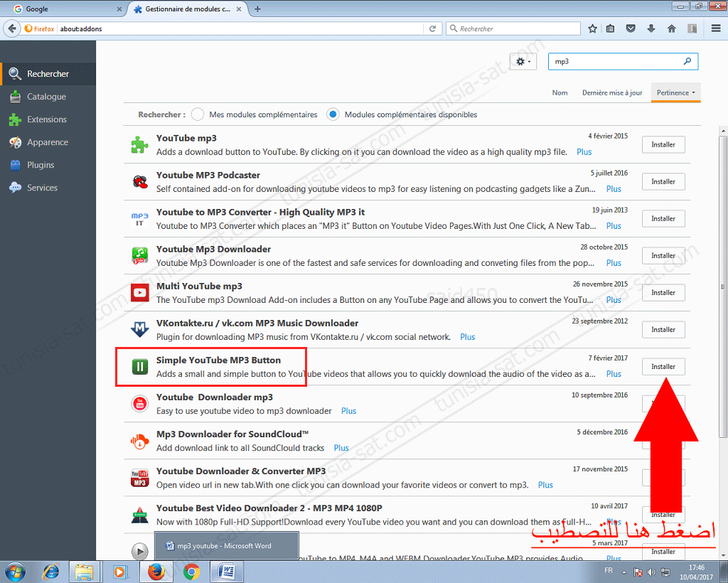Open the Apparence sidebar section
The image size is (728, 583).
coord(48,142)
